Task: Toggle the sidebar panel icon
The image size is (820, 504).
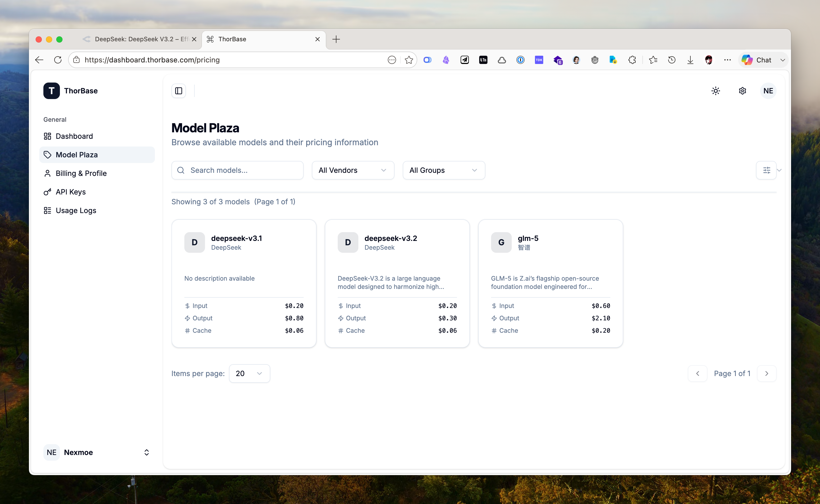Action: 178,91
